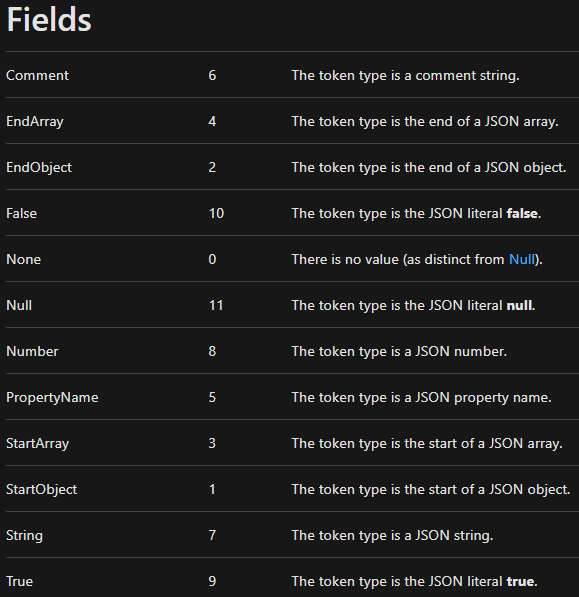Click 'The token type is a comment string.'
This screenshot has width=579, height=597.
click(405, 76)
